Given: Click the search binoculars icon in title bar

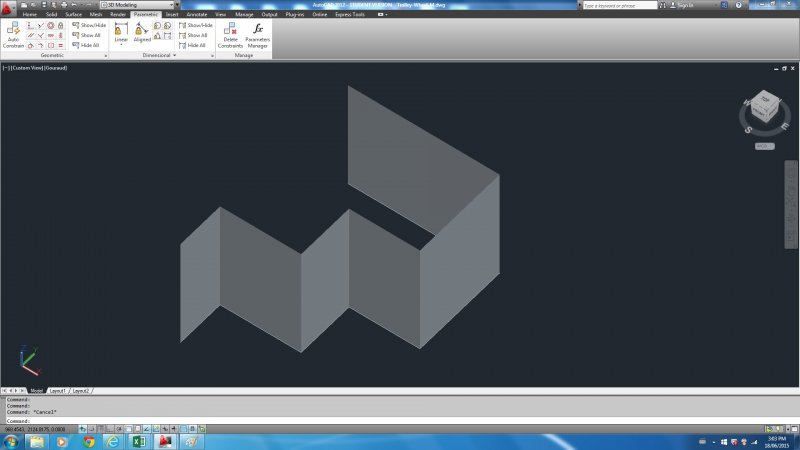Looking at the screenshot, I should (662, 5).
